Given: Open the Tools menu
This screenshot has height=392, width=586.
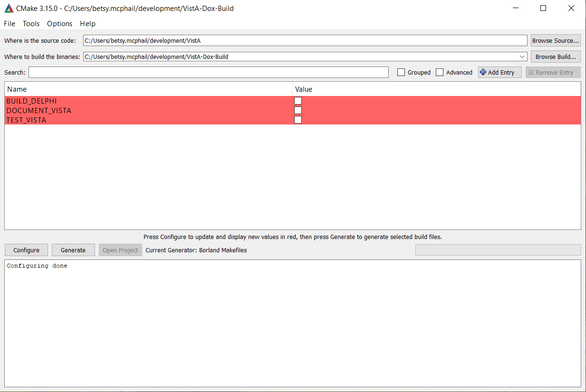Looking at the screenshot, I should click(31, 24).
